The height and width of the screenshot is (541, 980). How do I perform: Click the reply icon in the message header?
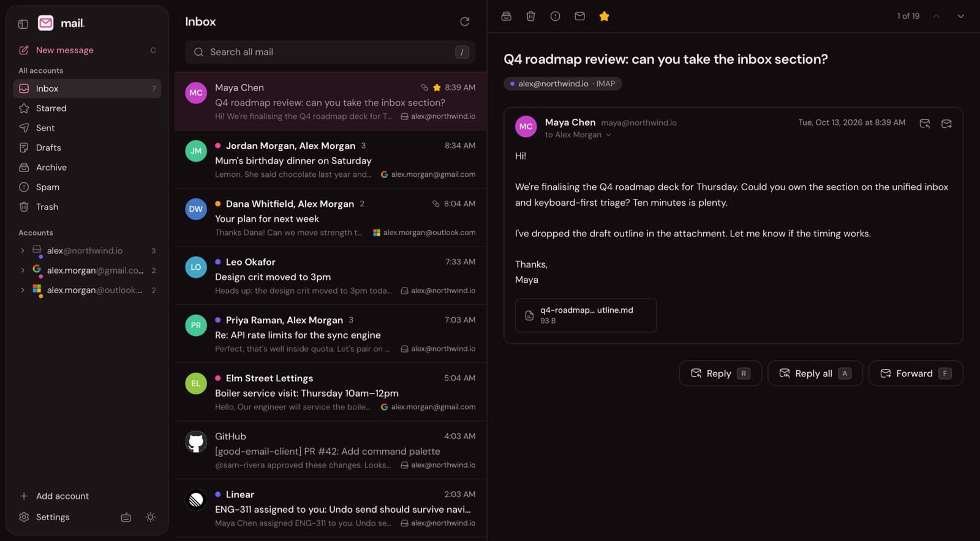[x=925, y=124]
